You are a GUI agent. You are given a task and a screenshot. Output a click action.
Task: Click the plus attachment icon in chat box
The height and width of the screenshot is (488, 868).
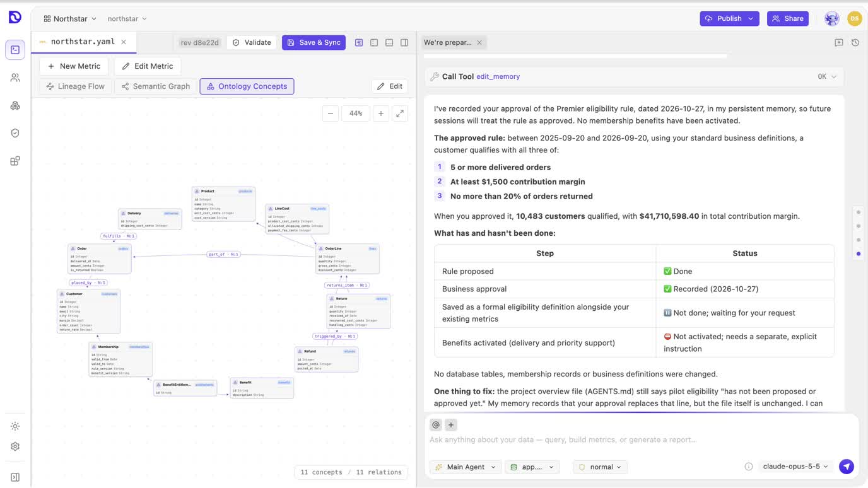coord(451,425)
